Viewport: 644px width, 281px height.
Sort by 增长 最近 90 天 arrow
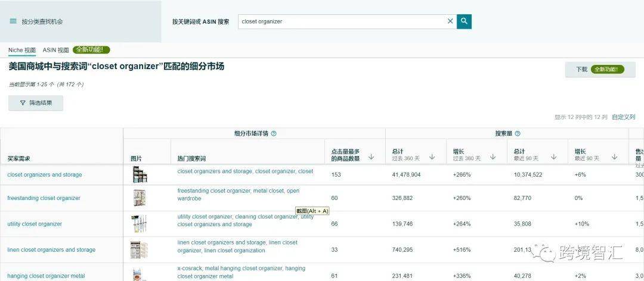point(614,157)
